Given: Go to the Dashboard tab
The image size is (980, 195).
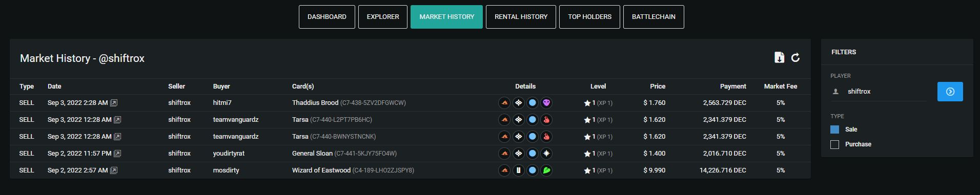Looking at the screenshot, I should [x=327, y=17].
